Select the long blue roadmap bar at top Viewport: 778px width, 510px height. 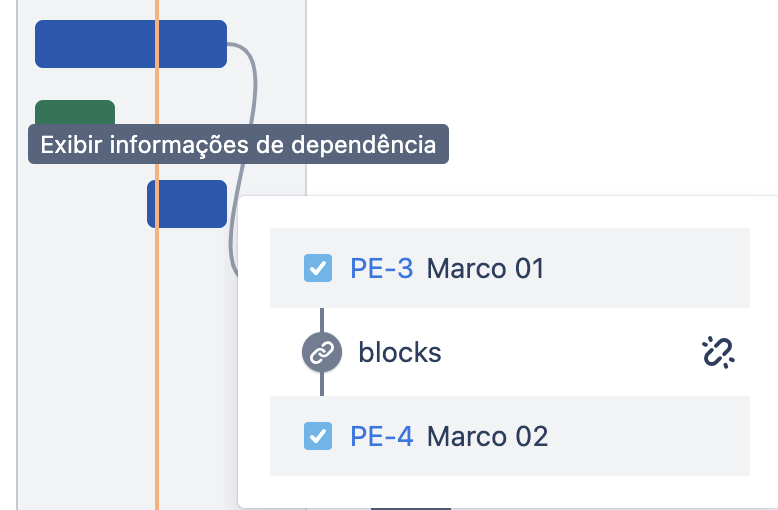[x=131, y=44]
